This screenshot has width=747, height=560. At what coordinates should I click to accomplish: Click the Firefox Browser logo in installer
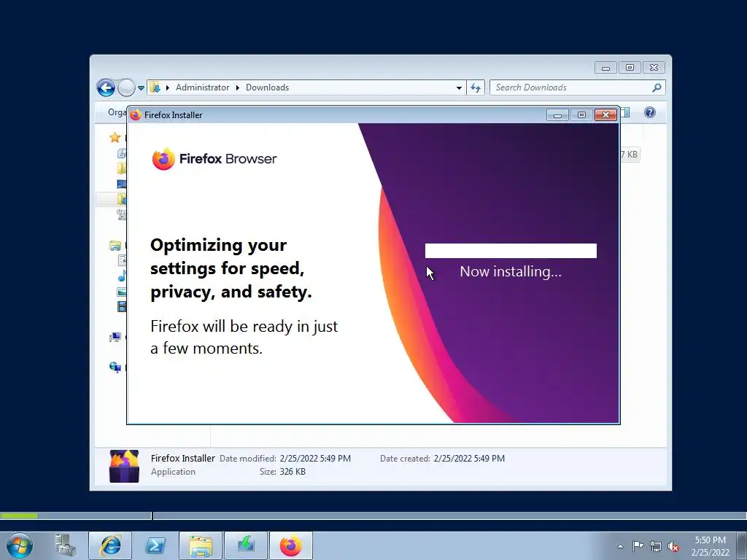(x=214, y=158)
